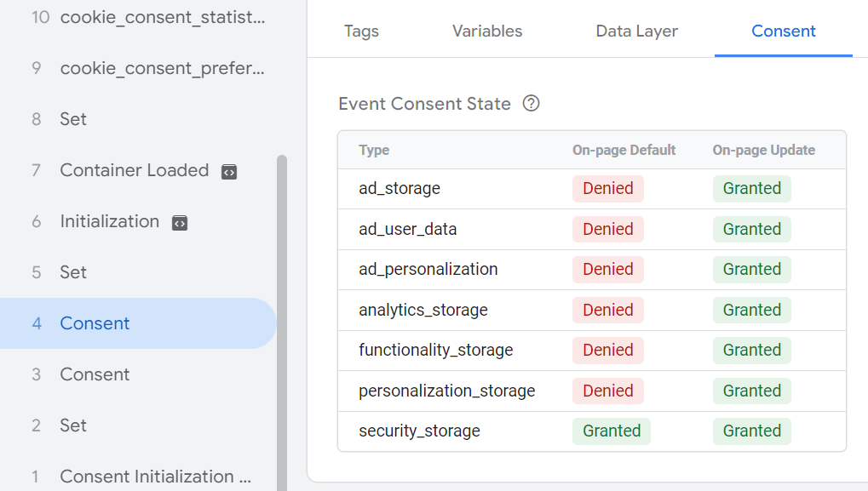Click the Consent tab
Viewport: 868px width, 491px height.
[783, 31]
